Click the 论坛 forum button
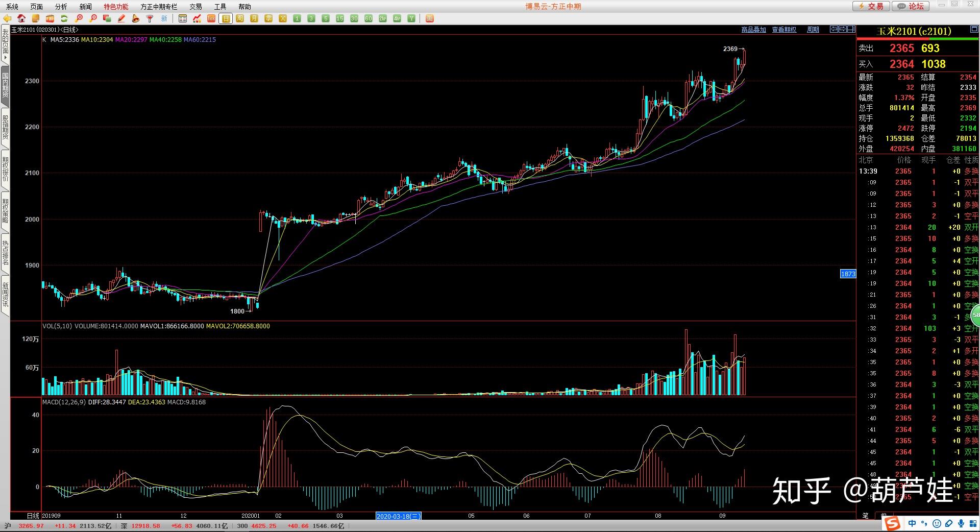 (x=911, y=6)
